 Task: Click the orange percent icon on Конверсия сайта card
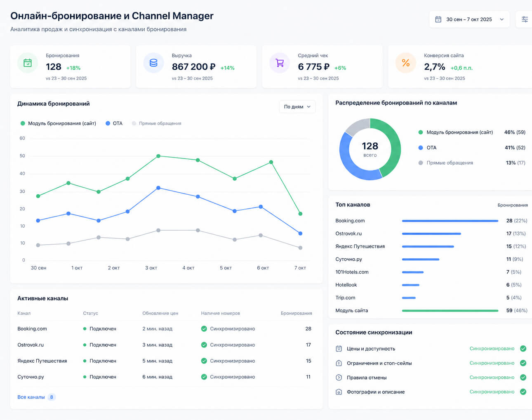[406, 63]
